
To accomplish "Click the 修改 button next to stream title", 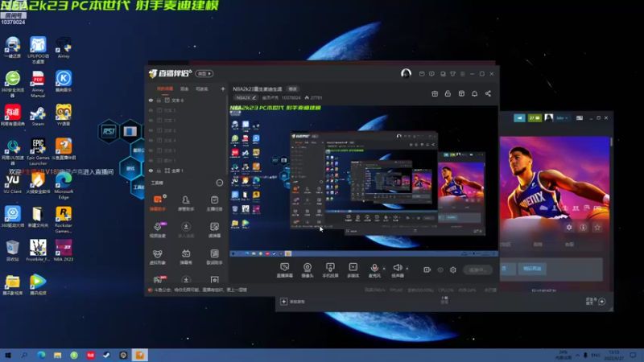I will click(x=292, y=88).
